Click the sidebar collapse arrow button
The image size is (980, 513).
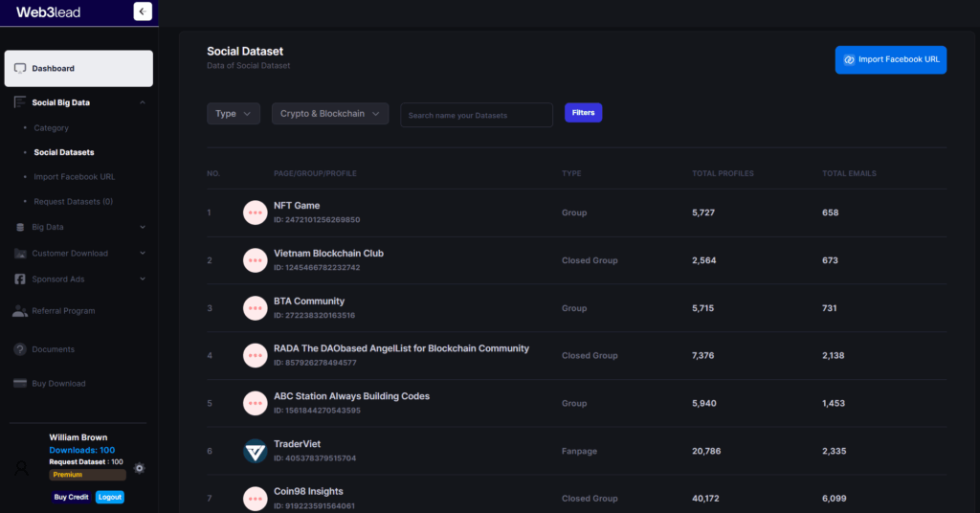pyautogui.click(x=143, y=11)
